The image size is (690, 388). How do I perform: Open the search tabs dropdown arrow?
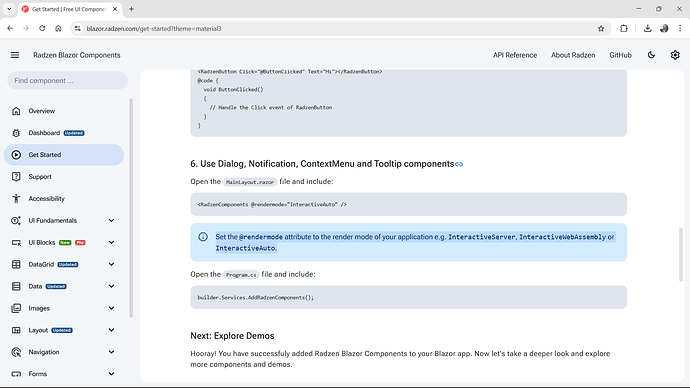pyautogui.click(x=9, y=9)
